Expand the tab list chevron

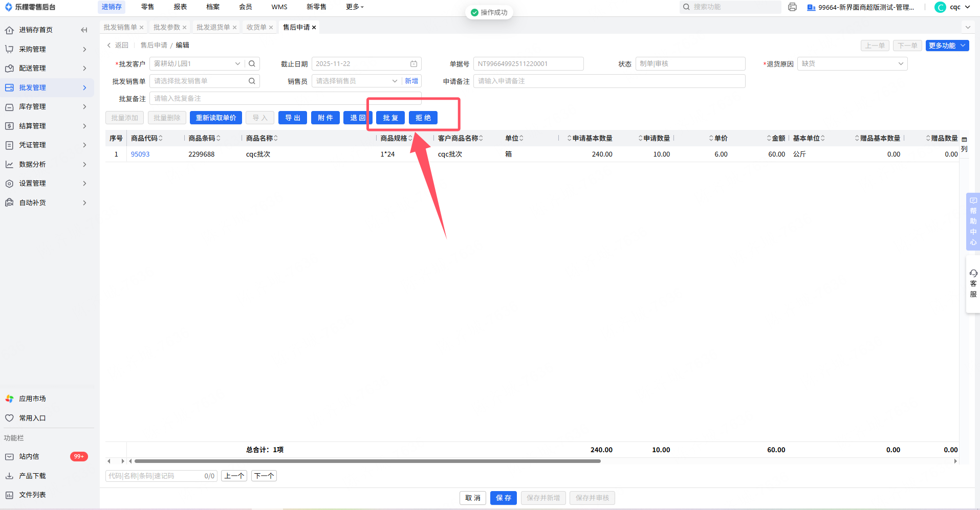[968, 28]
